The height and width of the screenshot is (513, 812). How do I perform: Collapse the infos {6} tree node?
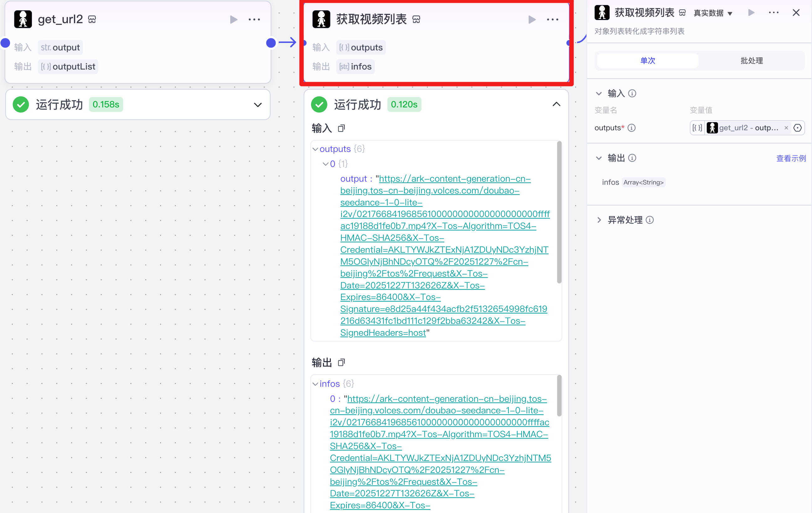coord(315,384)
